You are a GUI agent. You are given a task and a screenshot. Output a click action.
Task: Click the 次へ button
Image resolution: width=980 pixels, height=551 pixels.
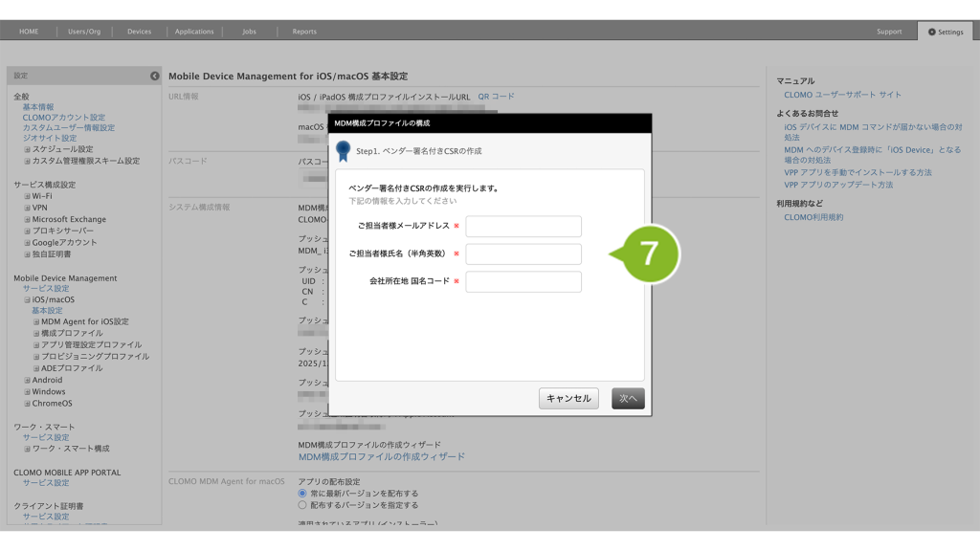(628, 399)
